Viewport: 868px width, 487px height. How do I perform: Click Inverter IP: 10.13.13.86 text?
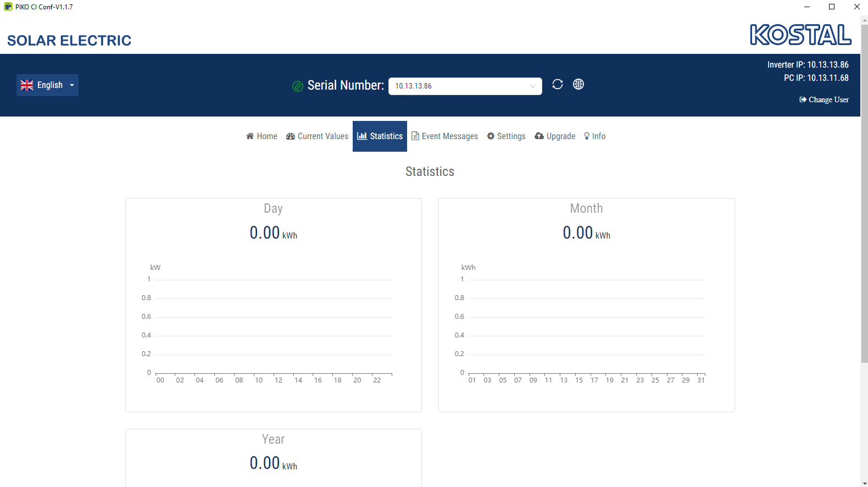click(x=808, y=65)
